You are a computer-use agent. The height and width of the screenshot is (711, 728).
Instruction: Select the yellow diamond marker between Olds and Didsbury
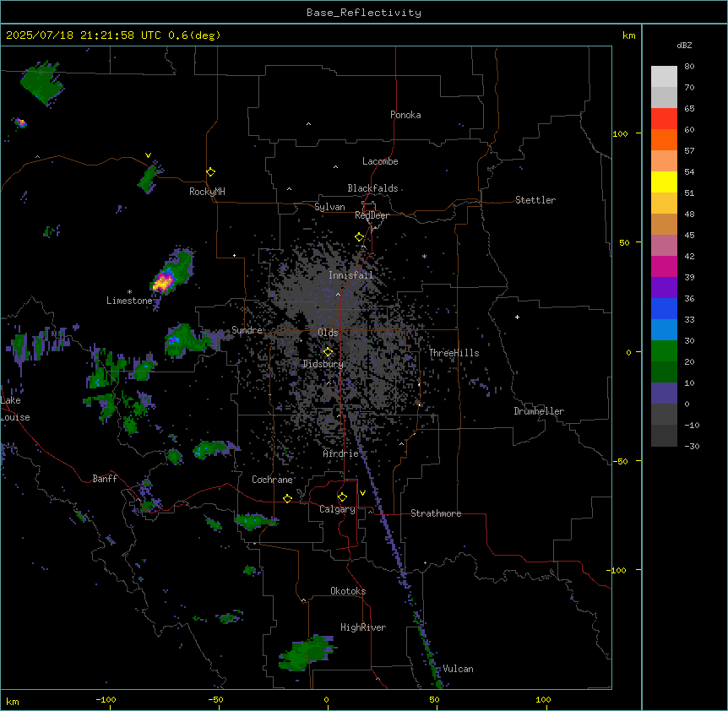click(x=328, y=352)
